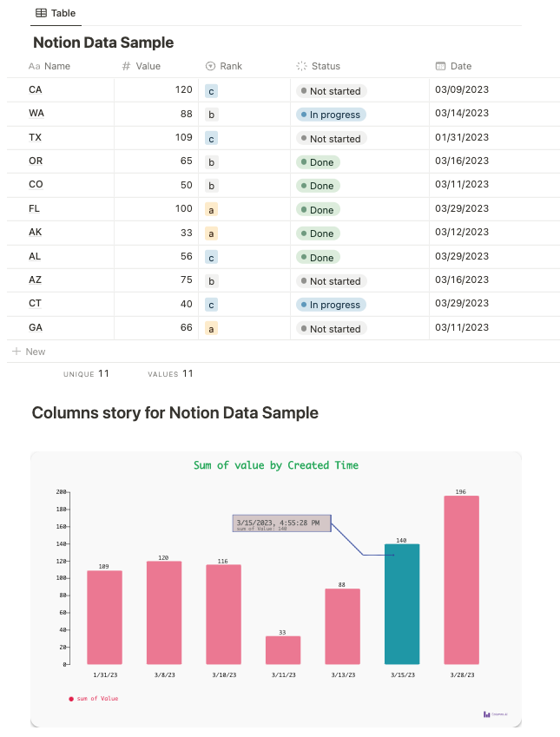Switch to the Table view tab
This screenshot has height=737, width=560.
(x=56, y=13)
